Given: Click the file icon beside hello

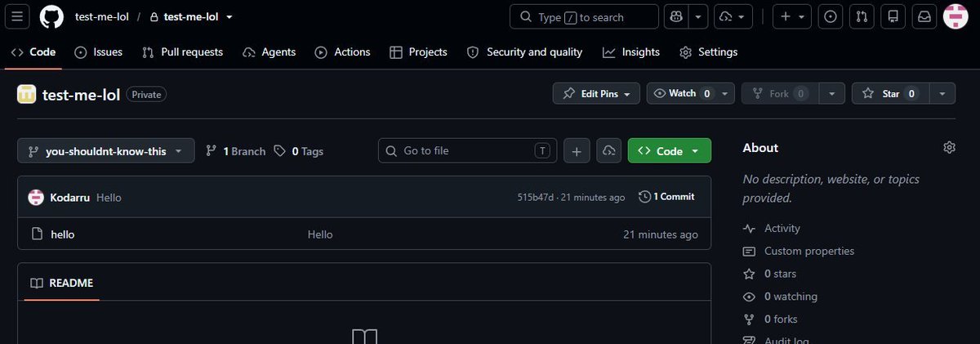Looking at the screenshot, I should pyautogui.click(x=37, y=235).
